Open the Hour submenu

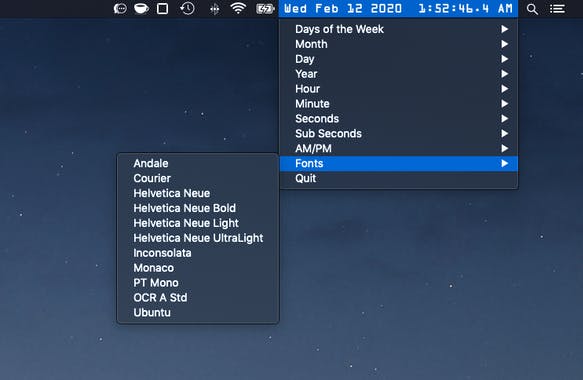[399, 88]
